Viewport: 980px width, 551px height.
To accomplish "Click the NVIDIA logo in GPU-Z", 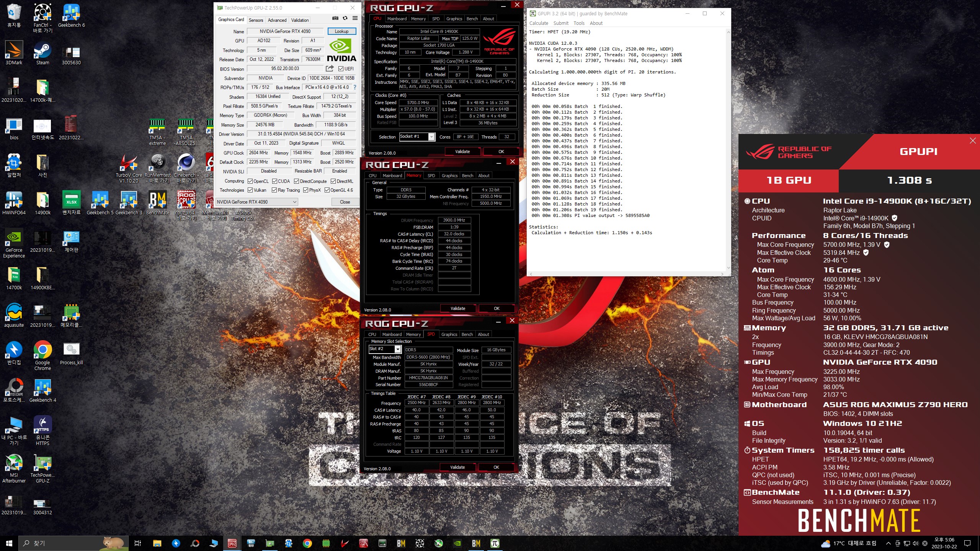I will 341,51.
